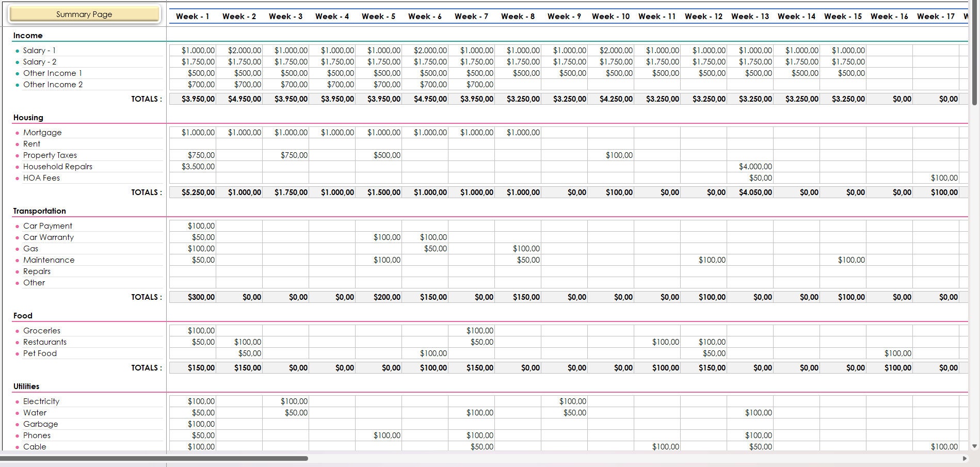Select the Maintenance row label
Screen dimensions: 980x467
coord(49,260)
